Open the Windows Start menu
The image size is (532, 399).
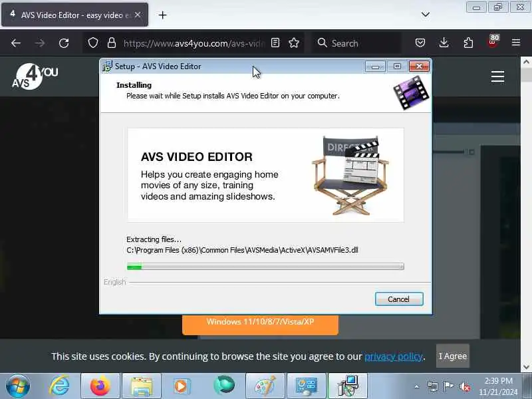[18, 386]
